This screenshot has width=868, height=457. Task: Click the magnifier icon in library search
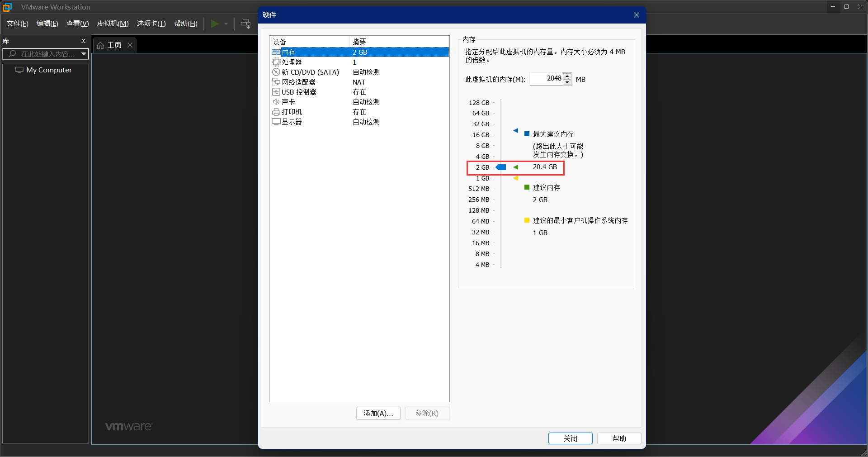click(x=13, y=54)
